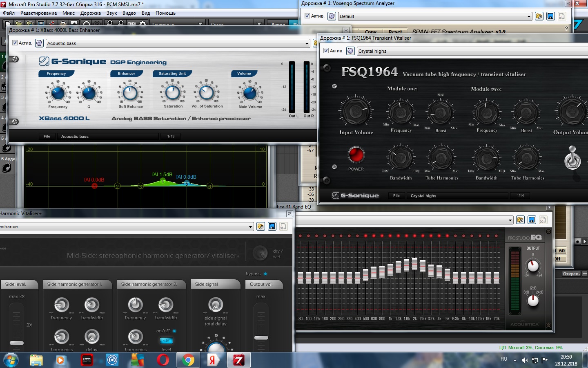Open enhance preset dropdown in Harmonic Vitaliser

(x=251, y=227)
